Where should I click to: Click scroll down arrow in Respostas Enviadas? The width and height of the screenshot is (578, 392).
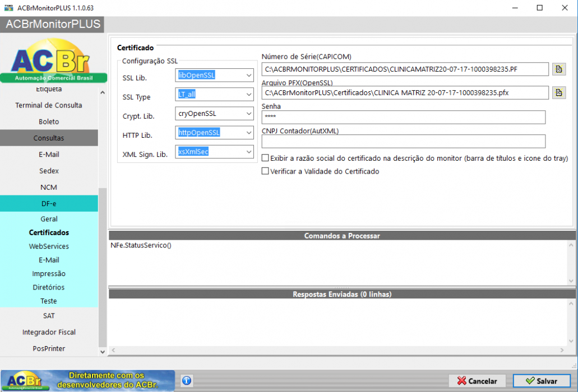point(571,341)
